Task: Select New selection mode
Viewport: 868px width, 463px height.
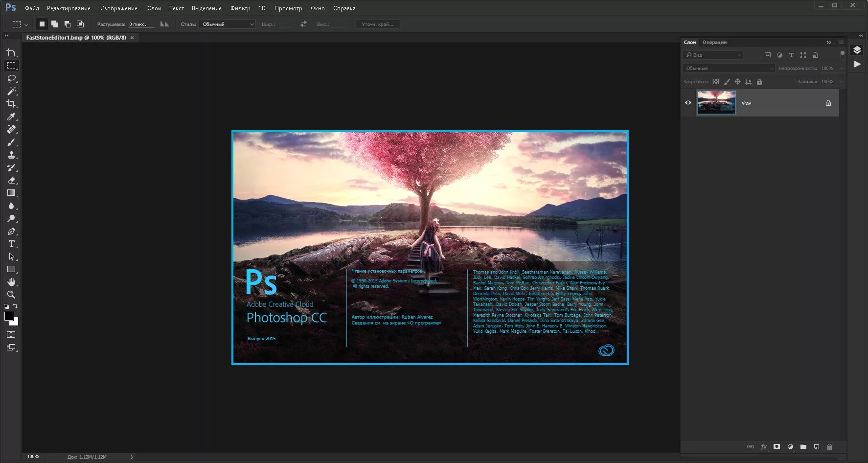Action: pos(42,24)
